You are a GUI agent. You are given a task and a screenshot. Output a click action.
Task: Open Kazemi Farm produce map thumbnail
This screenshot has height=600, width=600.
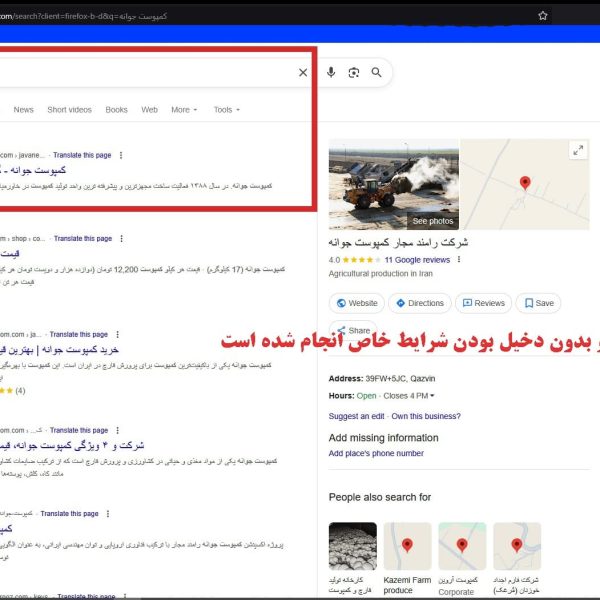click(x=407, y=546)
